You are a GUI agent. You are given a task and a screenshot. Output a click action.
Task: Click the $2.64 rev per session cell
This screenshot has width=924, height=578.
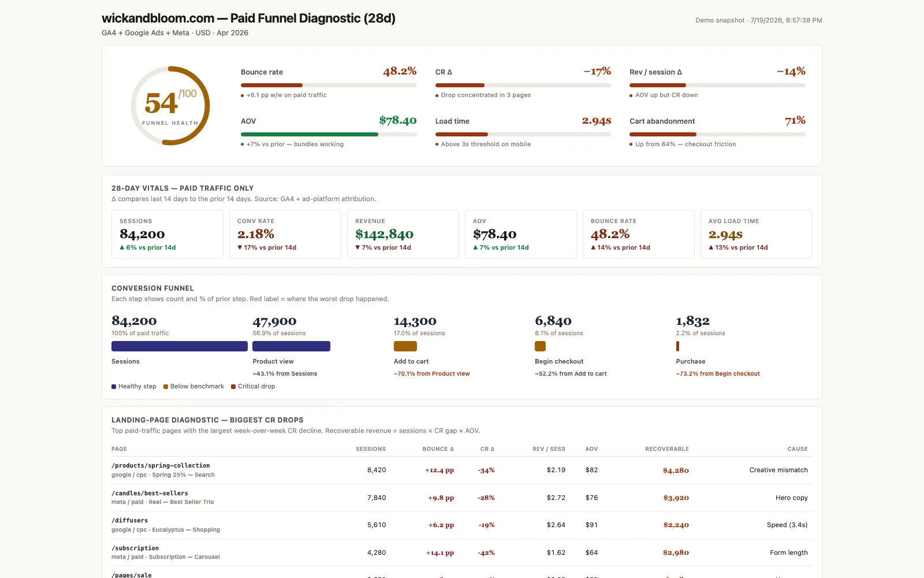click(x=556, y=525)
